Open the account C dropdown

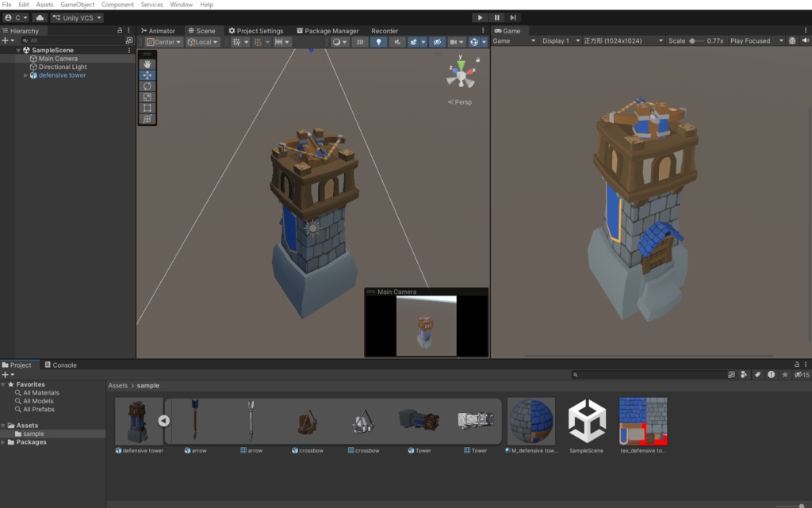pos(16,17)
